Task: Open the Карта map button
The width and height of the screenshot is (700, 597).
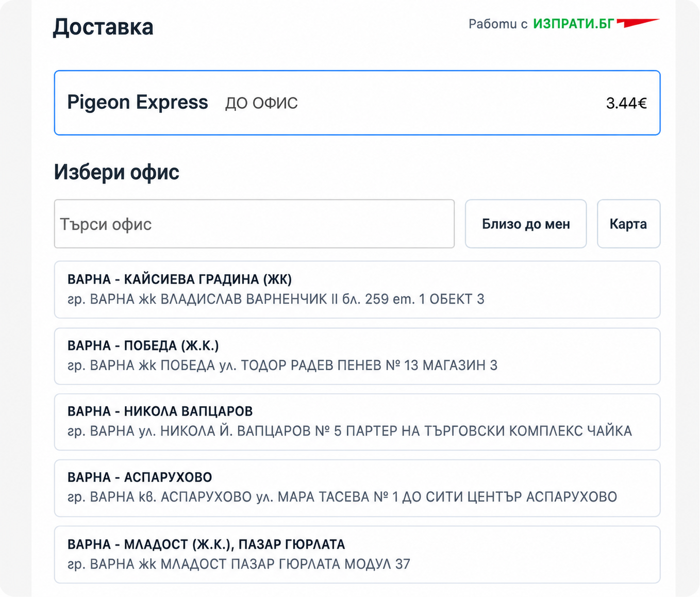Action: click(628, 224)
